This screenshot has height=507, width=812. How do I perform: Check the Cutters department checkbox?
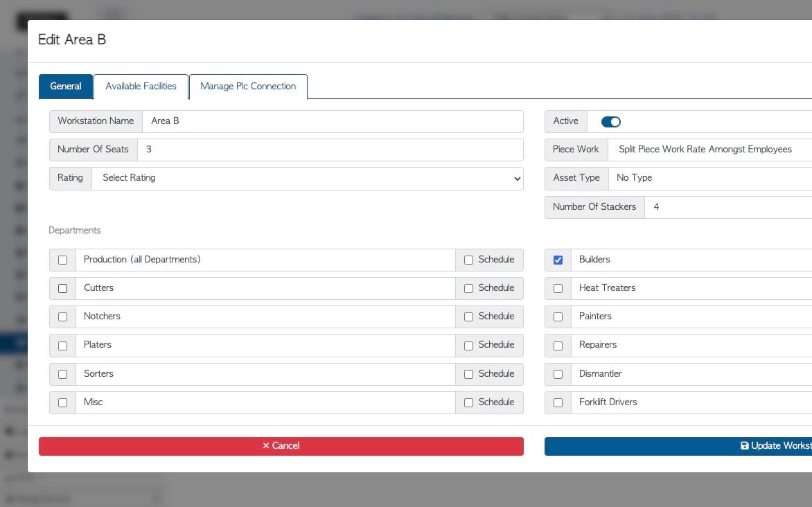[62, 288]
